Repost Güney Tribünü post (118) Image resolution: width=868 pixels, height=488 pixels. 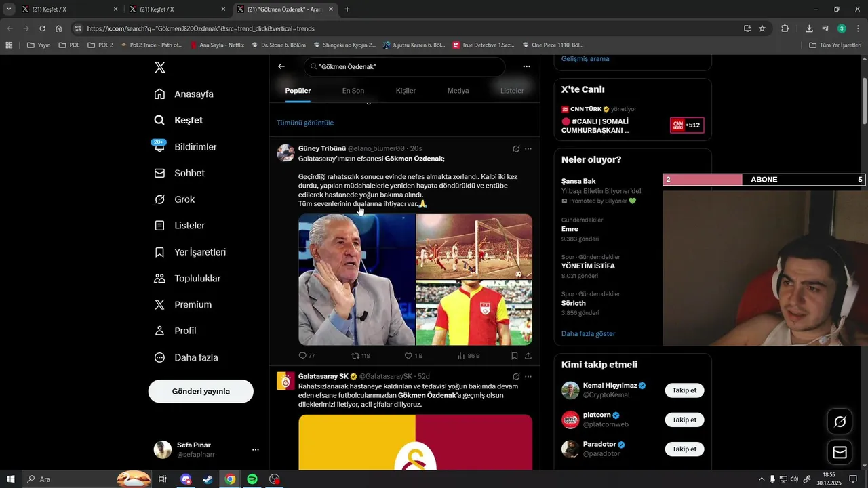tap(361, 356)
